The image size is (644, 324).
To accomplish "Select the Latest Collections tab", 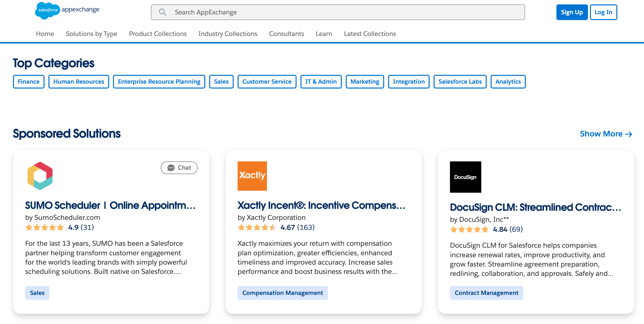I will (369, 34).
